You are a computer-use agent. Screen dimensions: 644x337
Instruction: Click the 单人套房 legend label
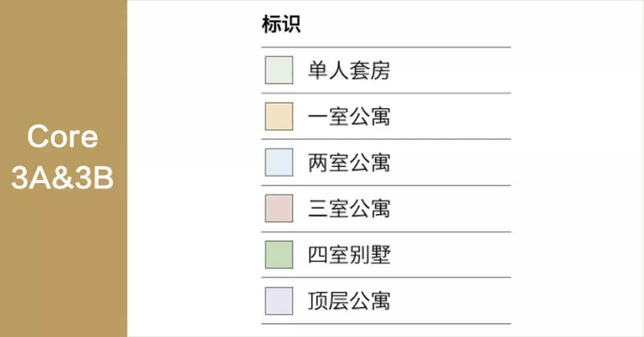click(x=349, y=71)
